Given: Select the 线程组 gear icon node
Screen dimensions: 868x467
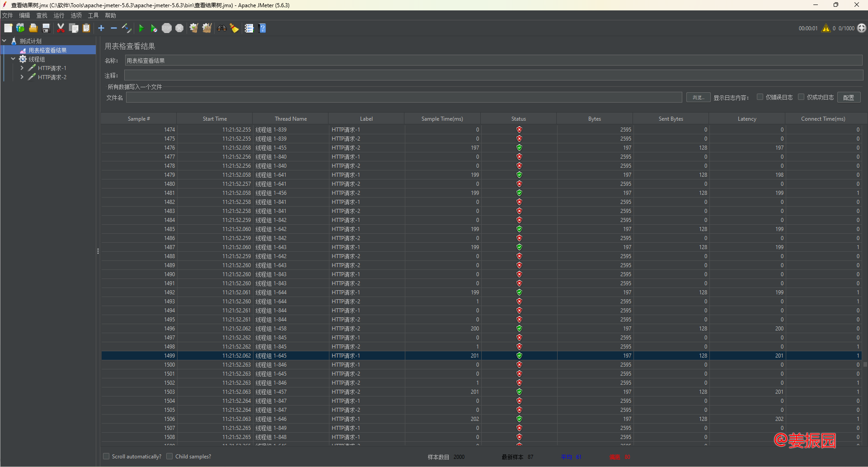Looking at the screenshot, I should 23,59.
